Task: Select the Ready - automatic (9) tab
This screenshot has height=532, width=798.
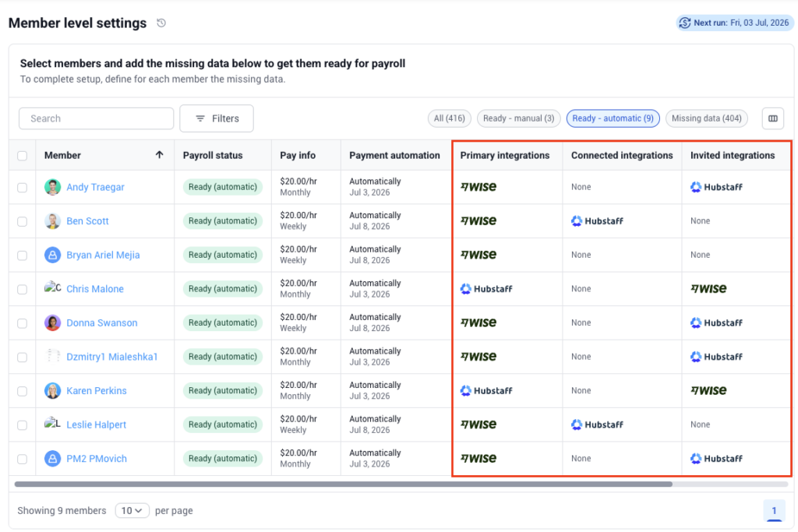Action: click(613, 118)
